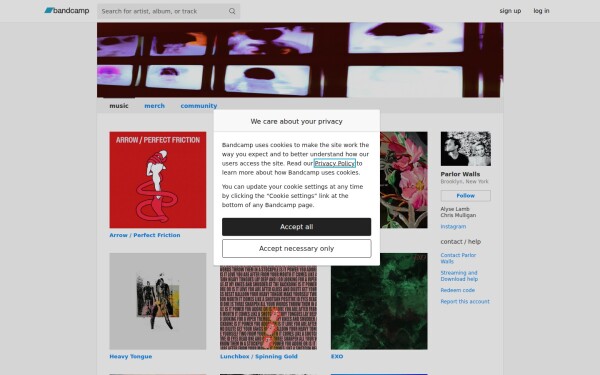600x375 pixels.
Task: Open the Lunchbox / Spinning Gold title link
Action: click(259, 356)
